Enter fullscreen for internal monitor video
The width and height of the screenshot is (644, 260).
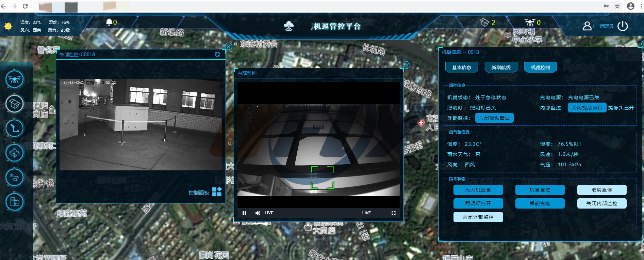(394, 213)
